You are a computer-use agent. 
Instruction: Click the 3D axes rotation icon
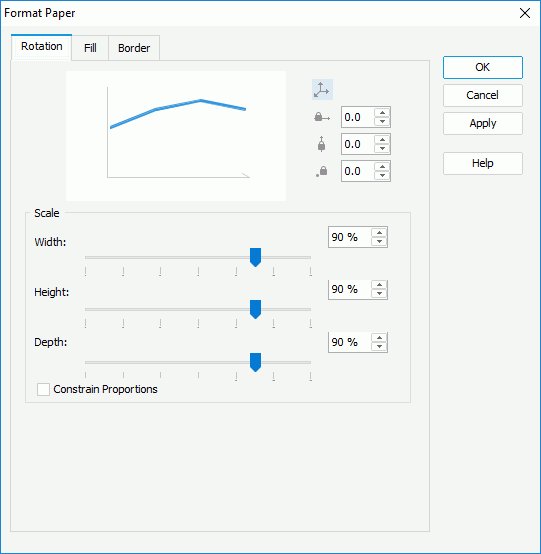322,89
